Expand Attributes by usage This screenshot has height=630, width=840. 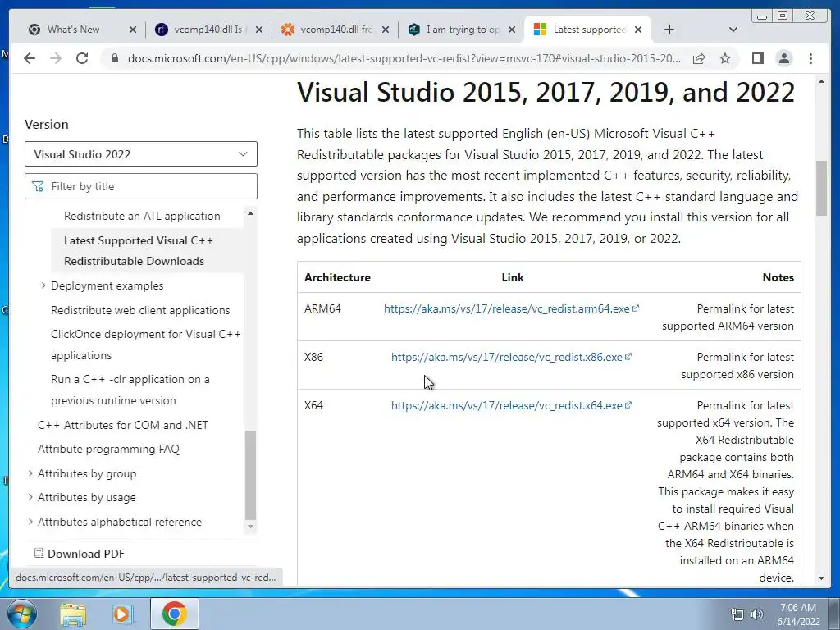[x=30, y=497]
